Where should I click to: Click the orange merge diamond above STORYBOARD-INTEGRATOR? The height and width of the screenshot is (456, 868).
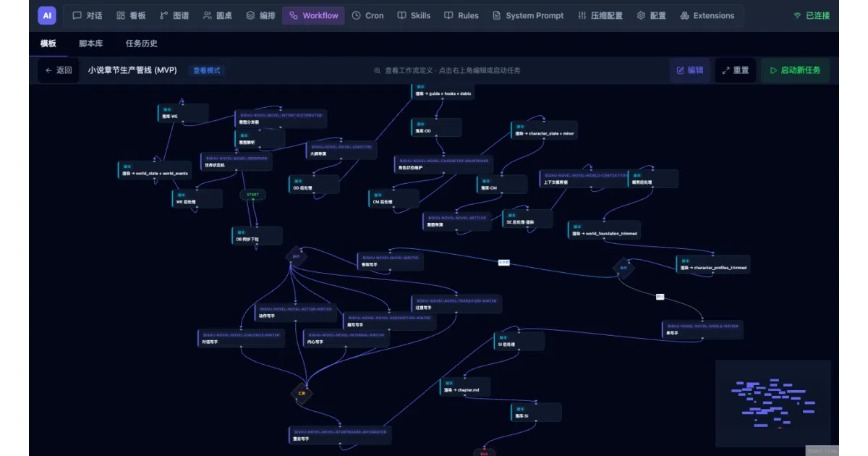click(x=302, y=394)
